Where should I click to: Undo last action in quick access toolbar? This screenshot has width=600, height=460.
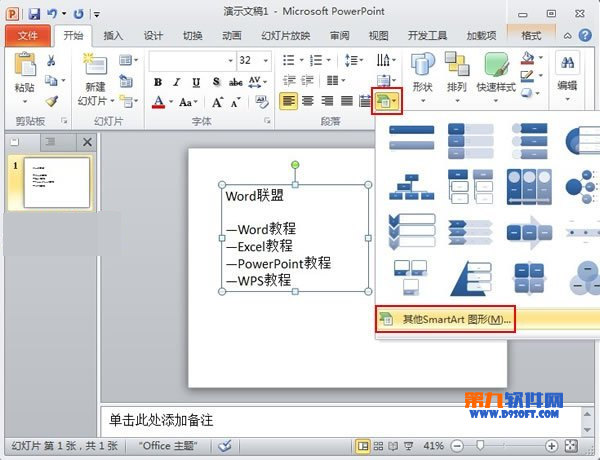pyautogui.click(x=52, y=14)
